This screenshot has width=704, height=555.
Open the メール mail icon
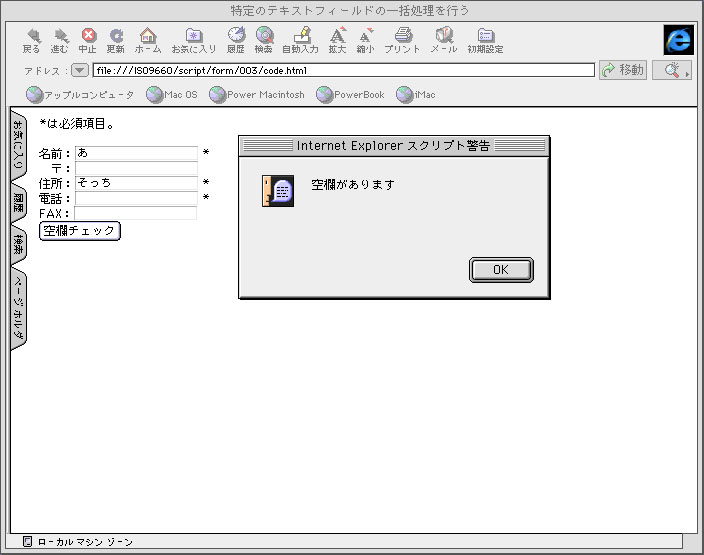(x=444, y=40)
